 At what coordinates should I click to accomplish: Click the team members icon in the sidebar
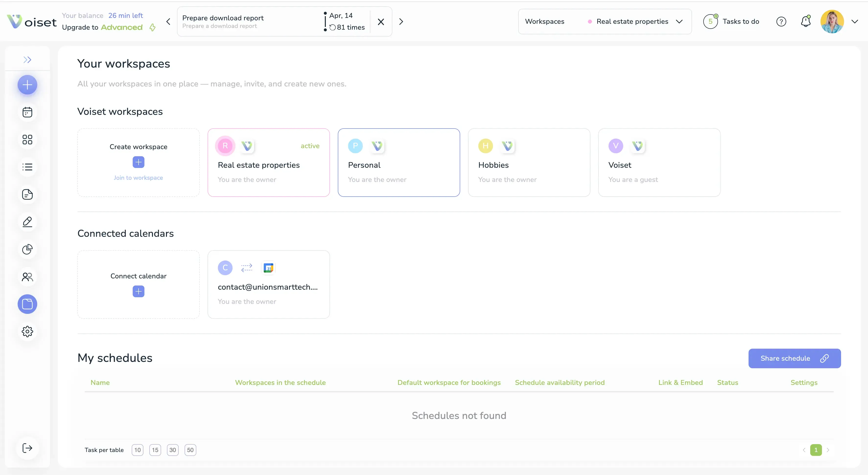[27, 277]
